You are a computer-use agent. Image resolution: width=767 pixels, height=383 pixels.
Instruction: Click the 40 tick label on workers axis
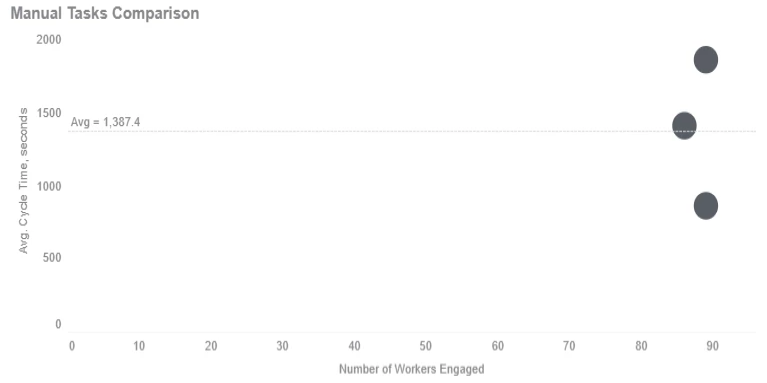354,346
